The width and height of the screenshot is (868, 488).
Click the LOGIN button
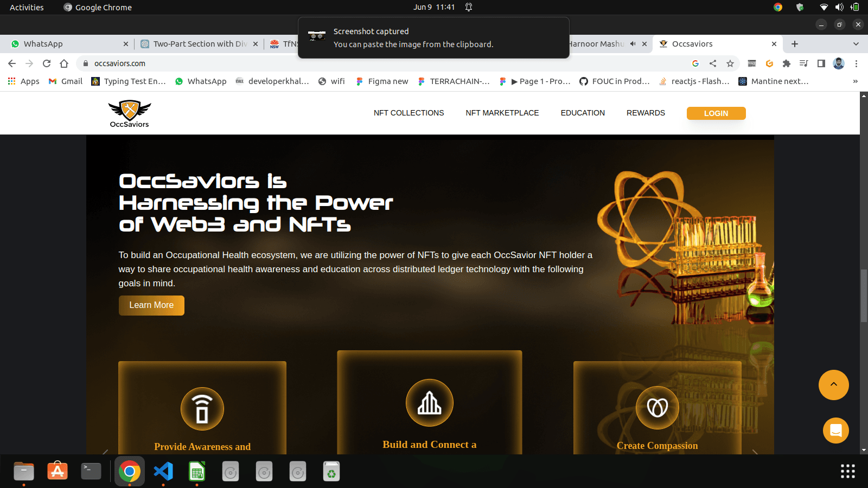pyautogui.click(x=716, y=113)
